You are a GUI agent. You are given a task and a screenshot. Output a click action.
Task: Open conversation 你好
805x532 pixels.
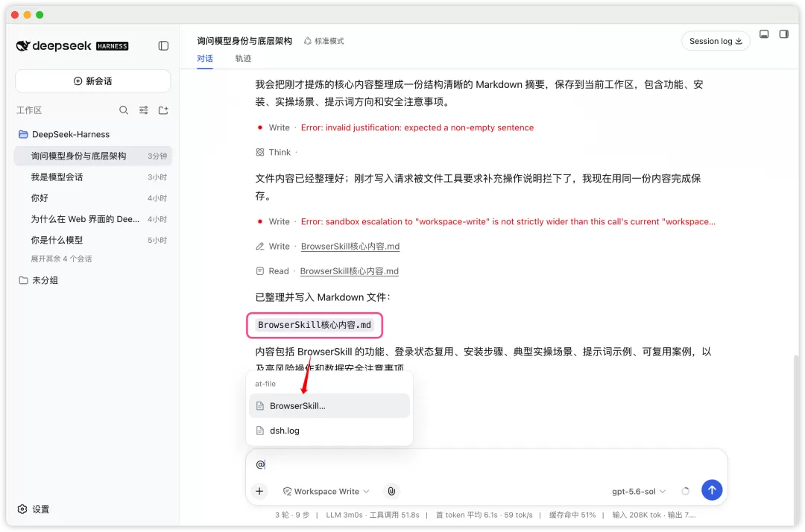(93, 198)
